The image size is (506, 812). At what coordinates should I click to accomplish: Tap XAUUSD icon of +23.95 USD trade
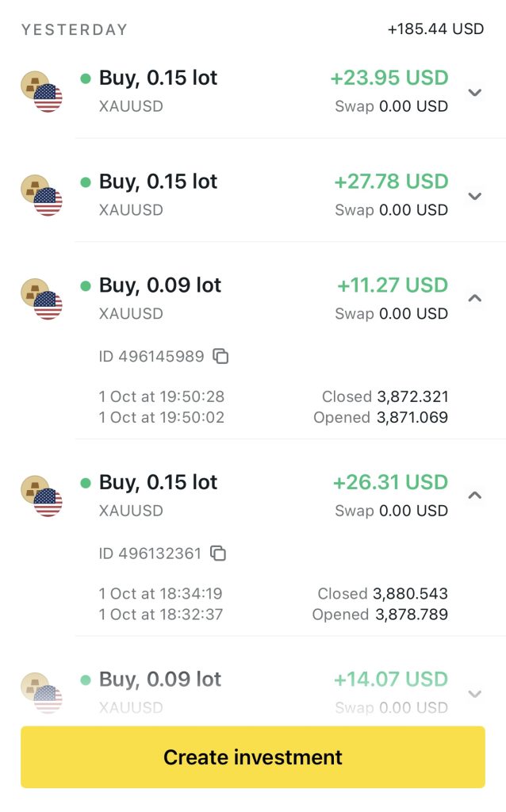pos(41,91)
